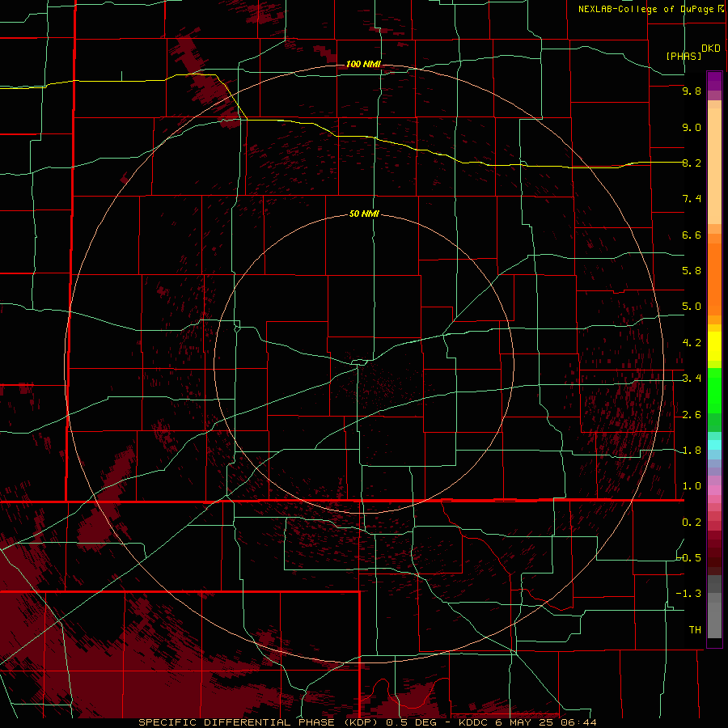Click the pink segment of the color bar
Viewport: 728px width, 728px height.
point(714,490)
